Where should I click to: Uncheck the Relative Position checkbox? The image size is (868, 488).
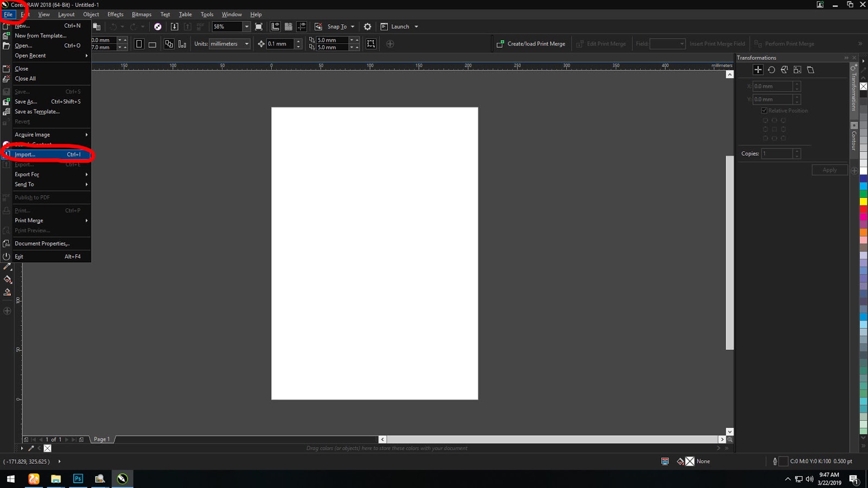click(764, 110)
